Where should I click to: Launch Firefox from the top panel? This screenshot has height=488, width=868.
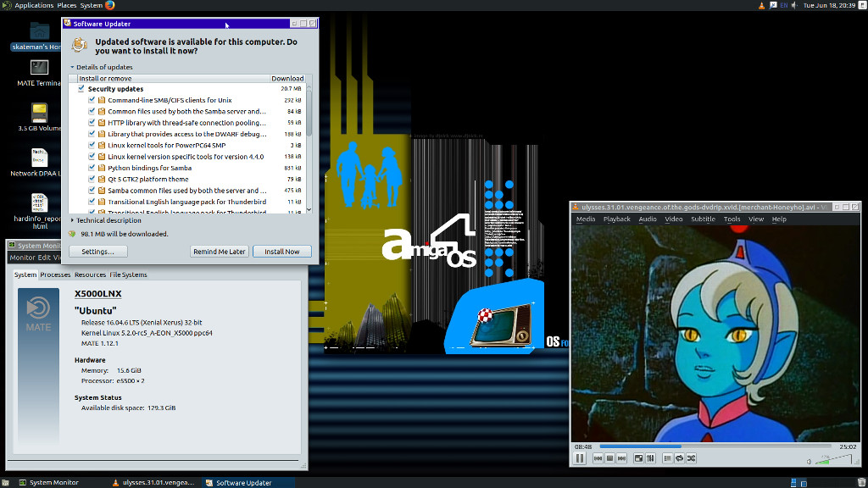tap(110, 5)
